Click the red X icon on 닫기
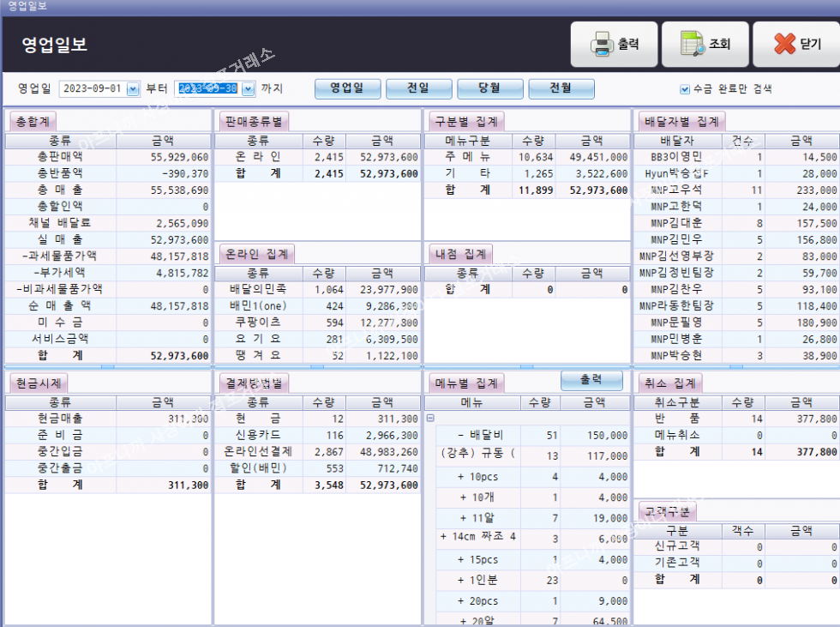 (784, 45)
